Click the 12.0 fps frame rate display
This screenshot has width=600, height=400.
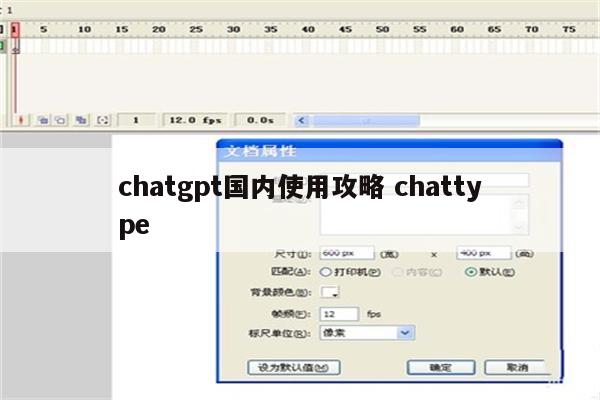coord(195,120)
